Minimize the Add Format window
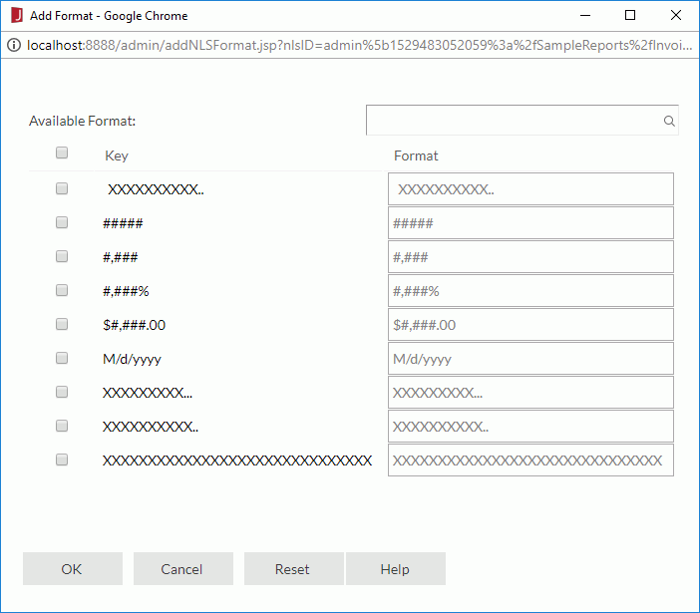The width and height of the screenshot is (700, 613). 585,15
